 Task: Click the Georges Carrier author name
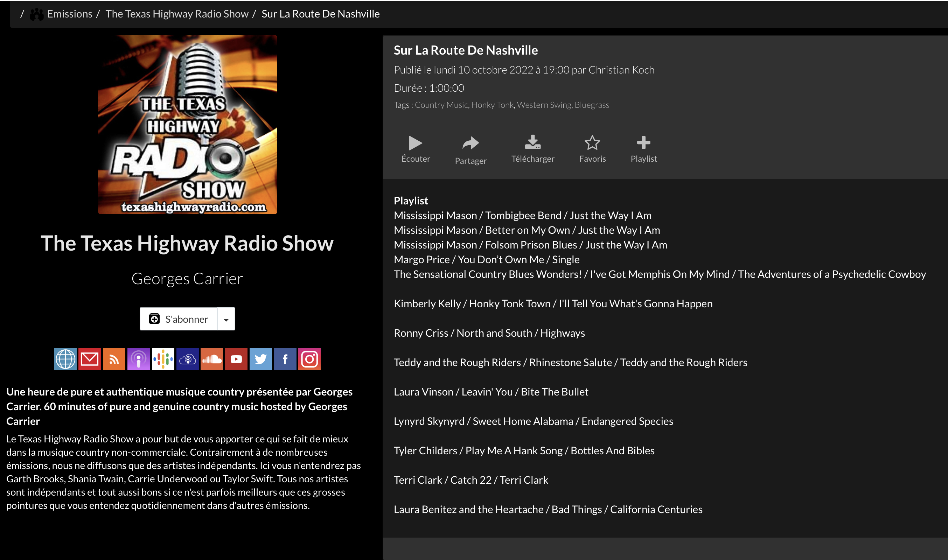pos(187,279)
